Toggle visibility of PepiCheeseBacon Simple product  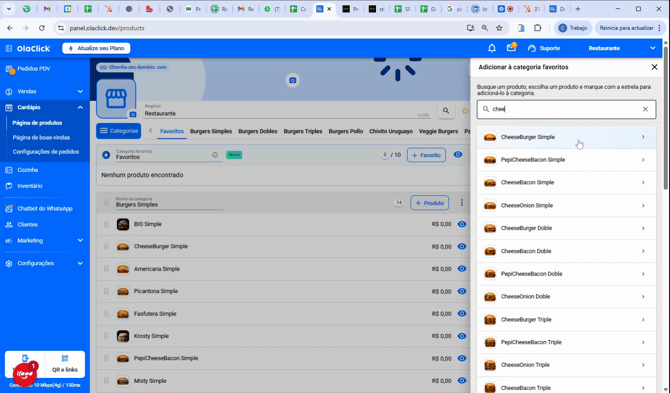(462, 358)
